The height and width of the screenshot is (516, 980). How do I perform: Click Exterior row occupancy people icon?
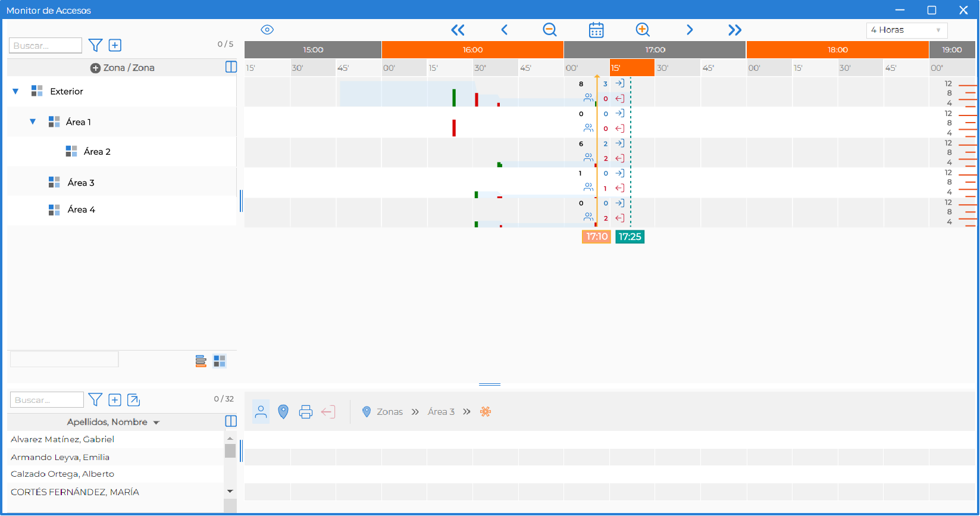588,98
